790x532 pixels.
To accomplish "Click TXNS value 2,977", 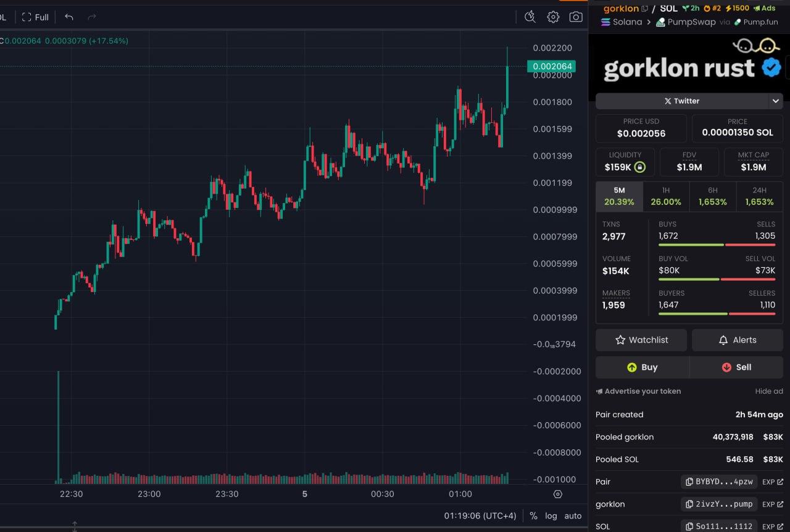I will click(614, 236).
